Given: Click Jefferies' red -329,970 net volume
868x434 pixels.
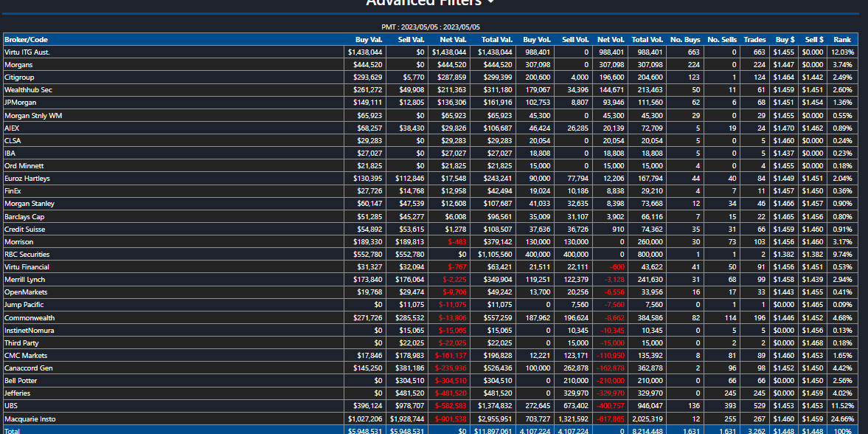Looking at the screenshot, I should 611,393.
